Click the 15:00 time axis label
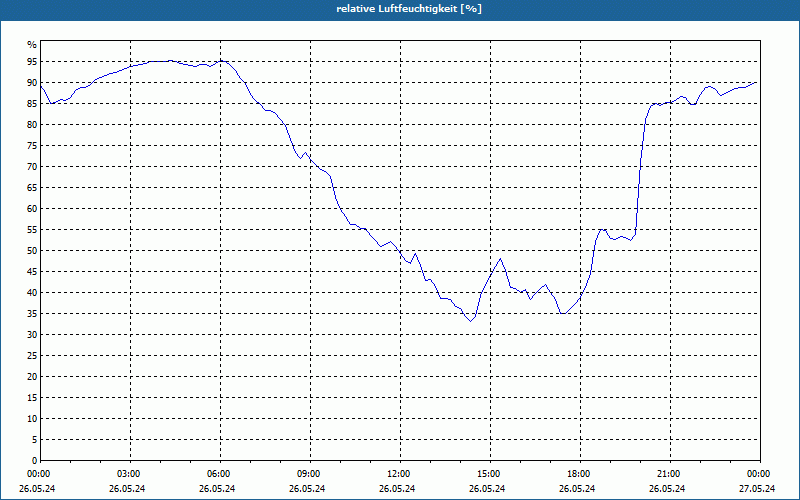 tap(490, 474)
